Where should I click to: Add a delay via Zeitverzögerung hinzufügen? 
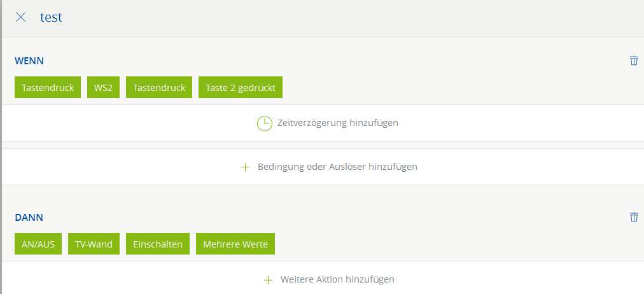click(x=337, y=123)
